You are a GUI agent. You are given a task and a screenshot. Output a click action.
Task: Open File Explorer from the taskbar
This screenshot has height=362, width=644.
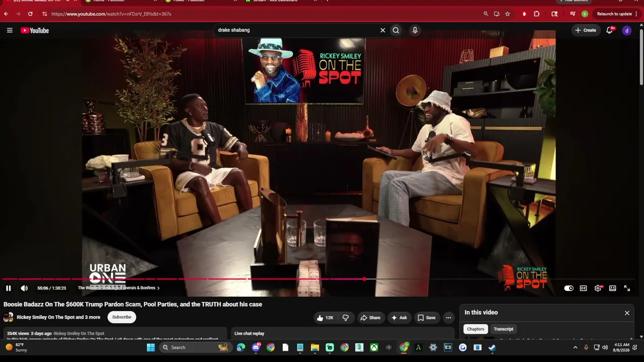pyautogui.click(x=315, y=347)
